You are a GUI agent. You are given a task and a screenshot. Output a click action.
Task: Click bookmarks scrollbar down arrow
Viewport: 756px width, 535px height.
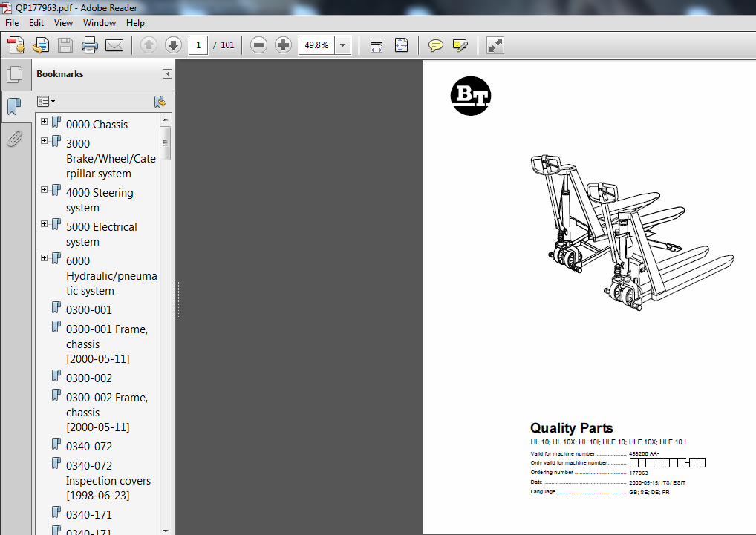pos(166,531)
